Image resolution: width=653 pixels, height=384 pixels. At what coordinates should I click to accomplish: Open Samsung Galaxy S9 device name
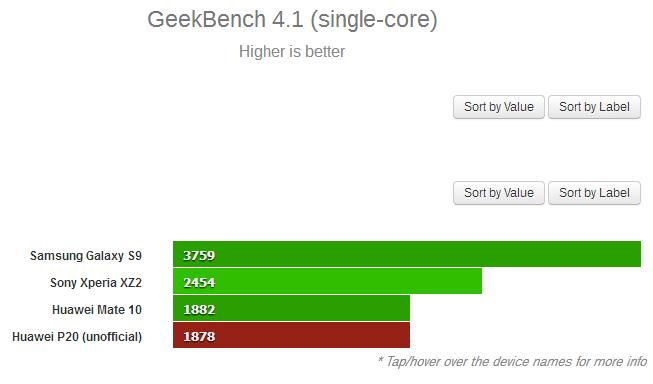[x=86, y=255]
